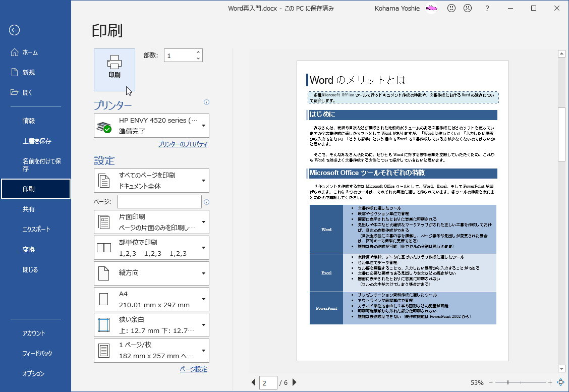569x392 pixels.
Task: Click the paper icon in A4 setting
Action: point(104,299)
